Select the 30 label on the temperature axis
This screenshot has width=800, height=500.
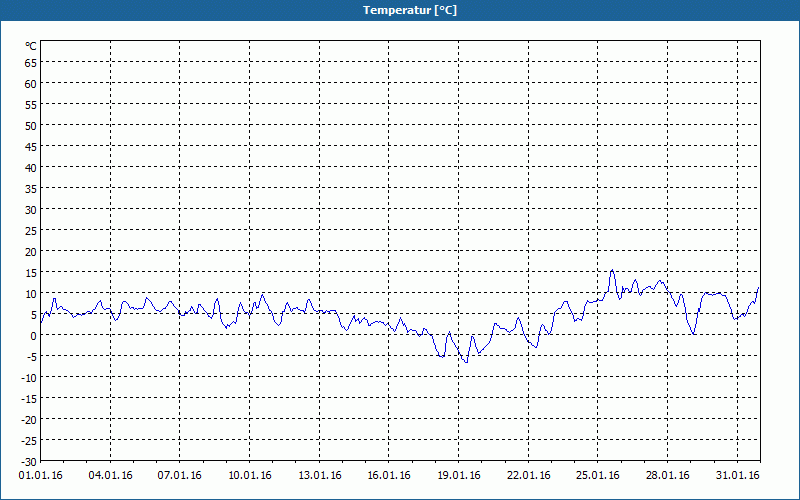pyautogui.click(x=31, y=210)
